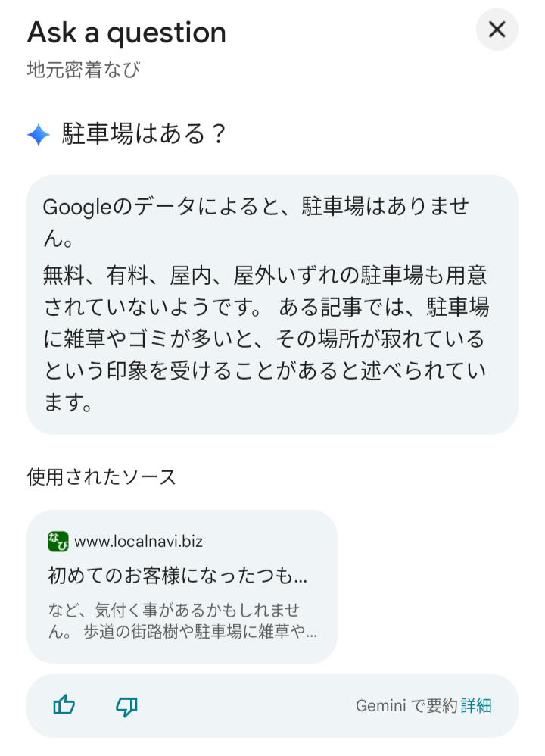Screen dimensions: 545x756
Task: Close the Ask a question panel
Action: (x=497, y=30)
